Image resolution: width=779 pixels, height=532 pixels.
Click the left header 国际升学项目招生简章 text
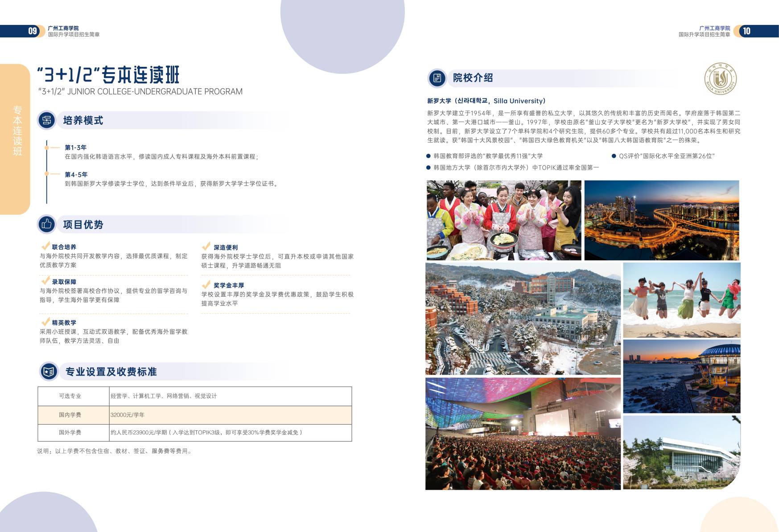[74, 34]
